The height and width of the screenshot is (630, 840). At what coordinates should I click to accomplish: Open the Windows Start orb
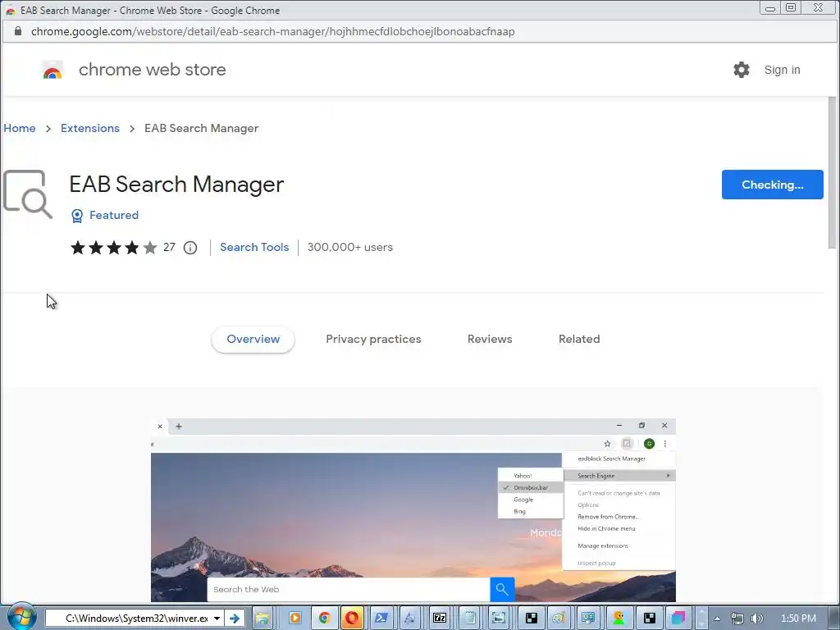(21, 618)
